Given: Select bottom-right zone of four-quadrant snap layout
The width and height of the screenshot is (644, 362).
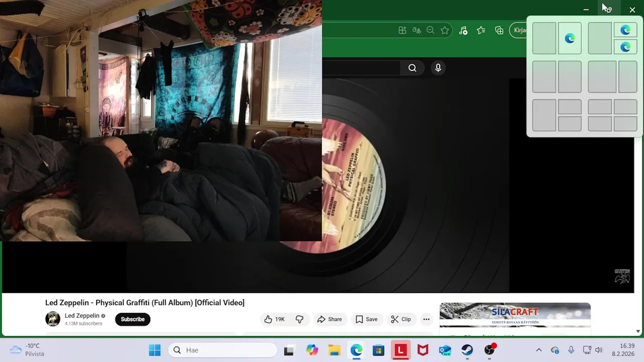Looking at the screenshot, I should click(625, 124).
